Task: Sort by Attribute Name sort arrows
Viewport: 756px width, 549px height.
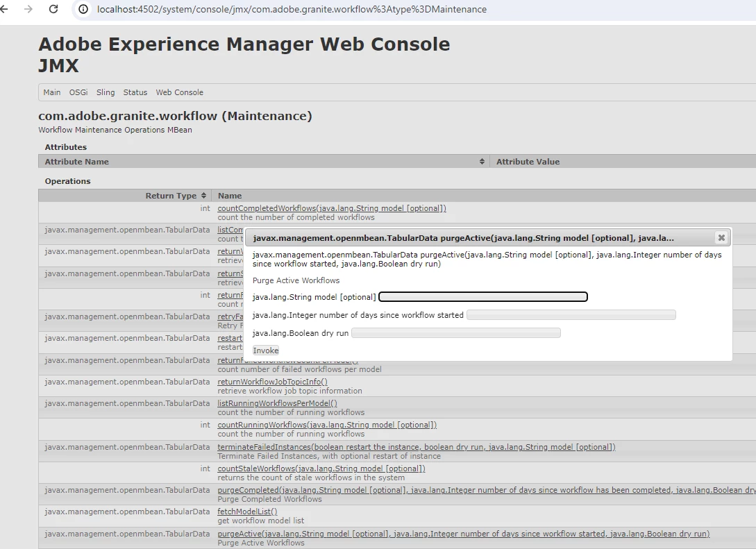Action: point(482,162)
